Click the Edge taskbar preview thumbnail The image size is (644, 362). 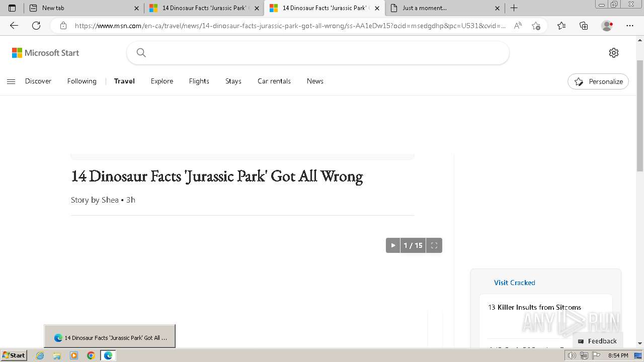click(110, 336)
